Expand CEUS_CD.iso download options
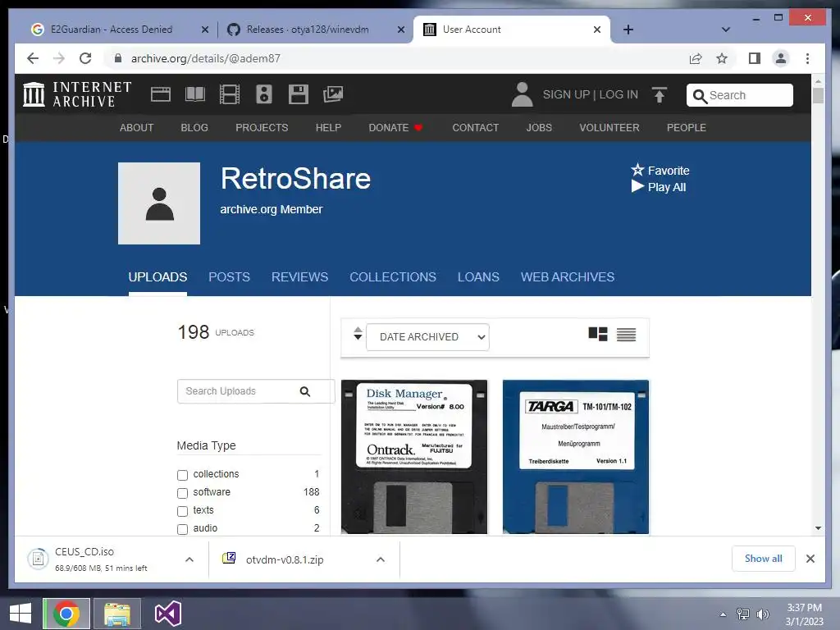 click(x=189, y=559)
